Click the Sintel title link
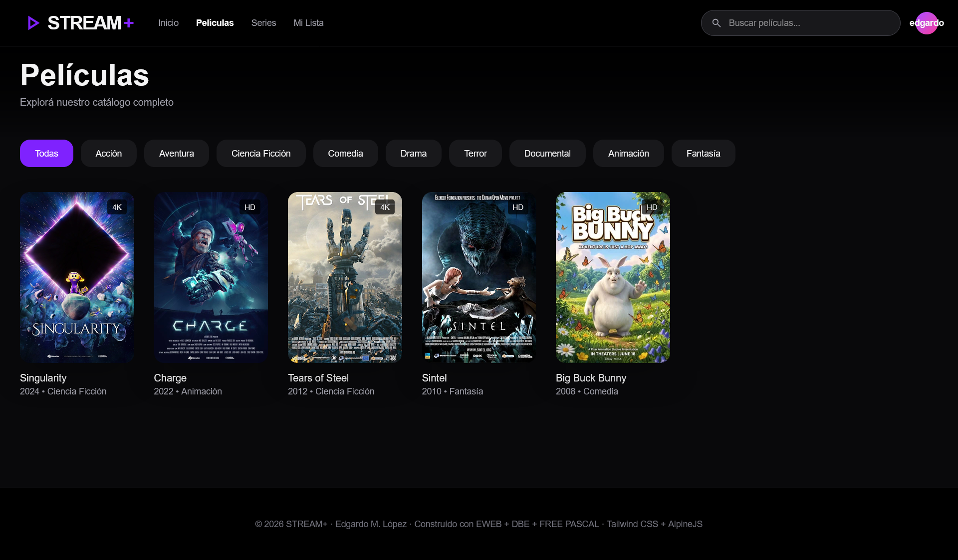This screenshot has width=958, height=560. 435,378
